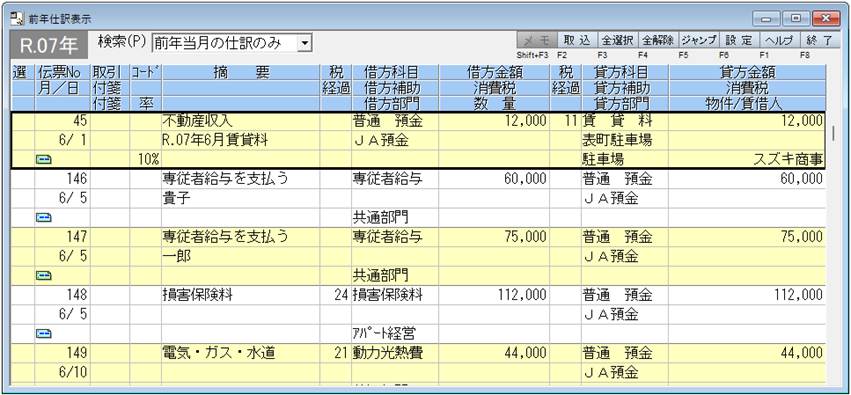This screenshot has height=395, width=851.
Task: Maximize the 前年仕訳表示 window
Action: (x=796, y=19)
